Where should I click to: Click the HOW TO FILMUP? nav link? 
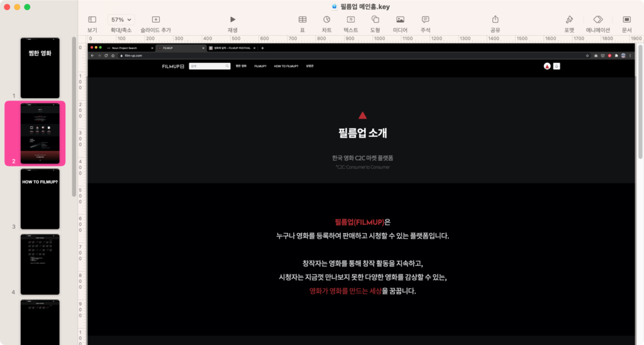286,66
